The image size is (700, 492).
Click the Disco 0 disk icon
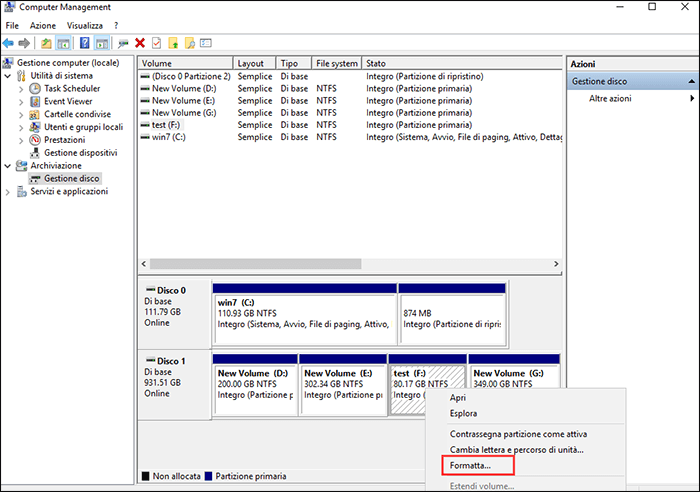click(150, 289)
